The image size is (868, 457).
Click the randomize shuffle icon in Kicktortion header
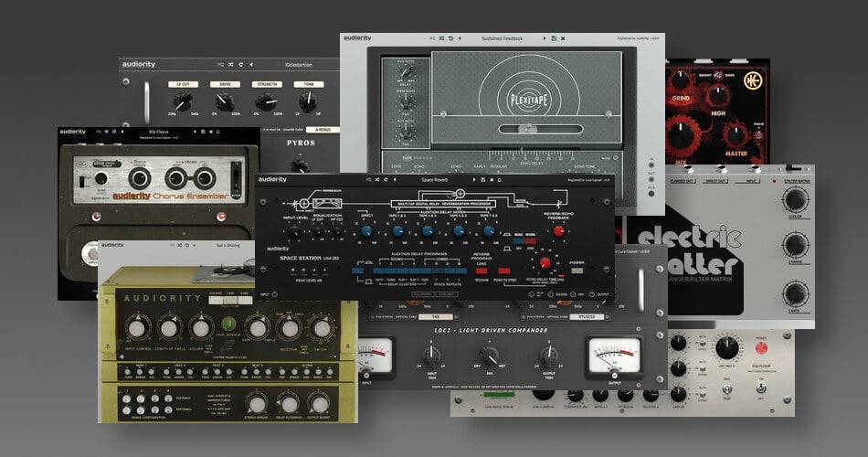[230, 65]
